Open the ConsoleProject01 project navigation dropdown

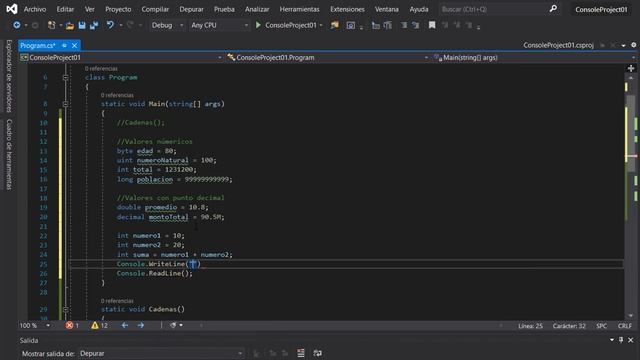[121, 58]
